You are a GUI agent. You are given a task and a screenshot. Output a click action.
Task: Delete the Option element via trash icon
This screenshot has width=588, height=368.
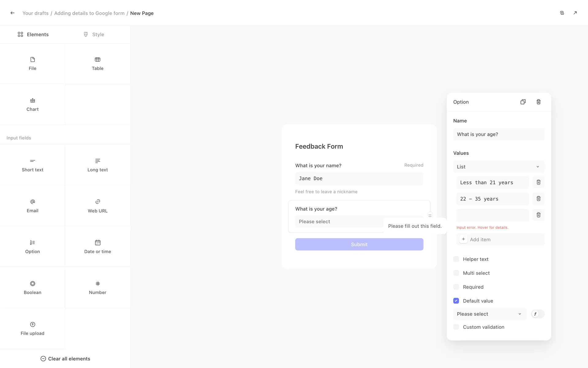click(538, 102)
